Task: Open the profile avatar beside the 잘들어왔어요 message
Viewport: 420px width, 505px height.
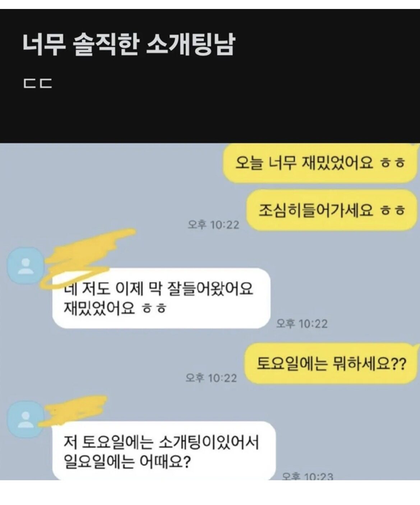Action: point(26,265)
